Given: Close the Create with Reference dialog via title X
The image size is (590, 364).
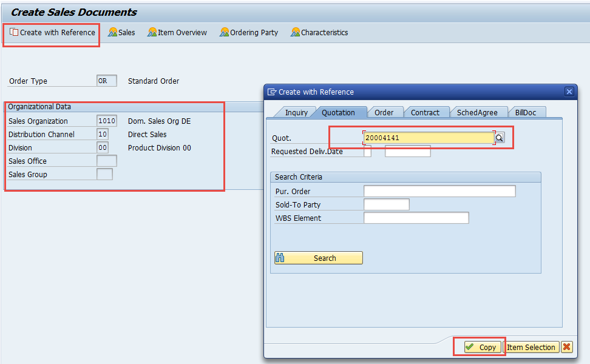Looking at the screenshot, I should 569,92.
